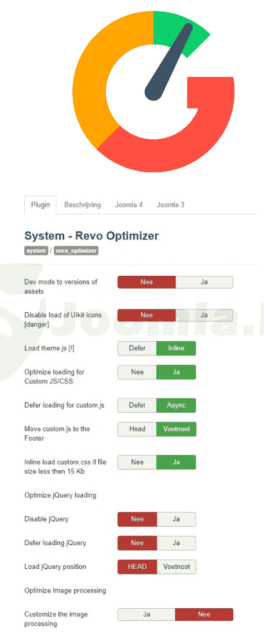Click the gray 'system' tag badge
The height and width of the screenshot is (644, 264).
tap(36, 250)
